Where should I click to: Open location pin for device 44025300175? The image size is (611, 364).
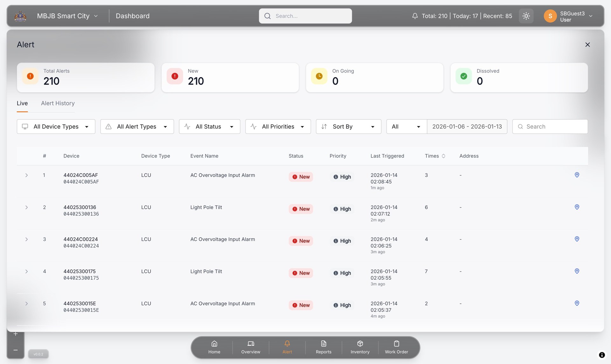[x=577, y=271]
